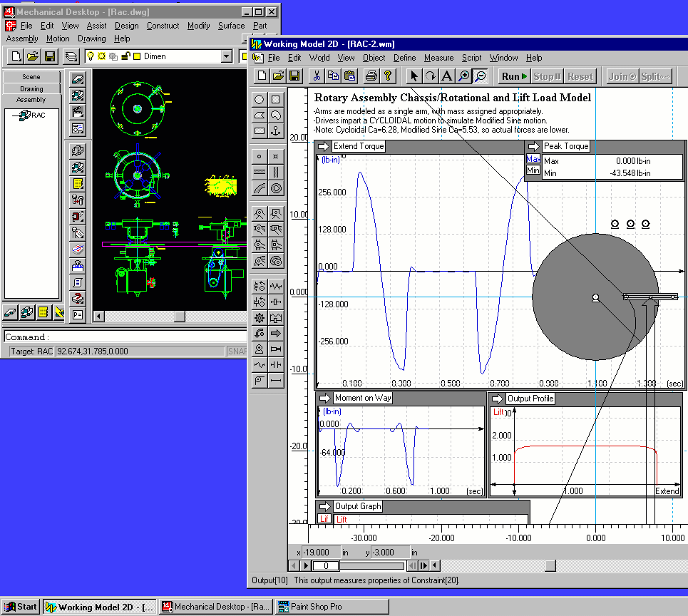This screenshot has height=616, width=688.
Task: Open the Dimen layer dropdown arrow
Action: 227,56
